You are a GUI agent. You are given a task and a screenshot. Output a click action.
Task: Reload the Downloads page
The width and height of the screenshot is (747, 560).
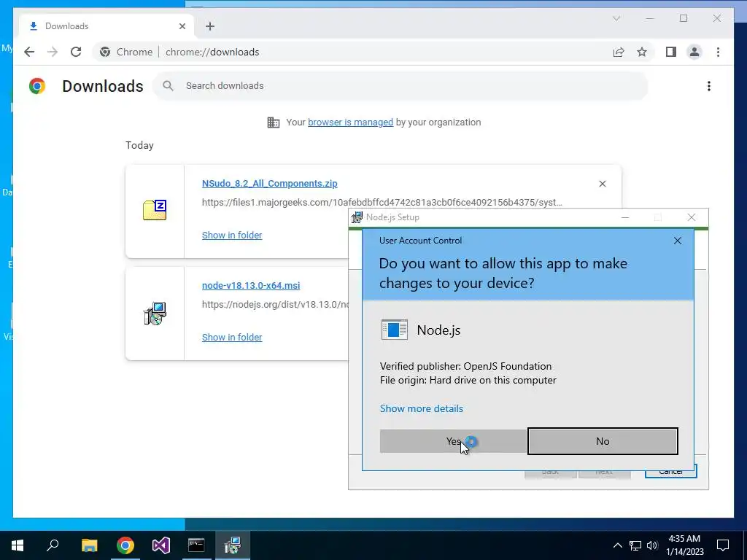point(76,52)
